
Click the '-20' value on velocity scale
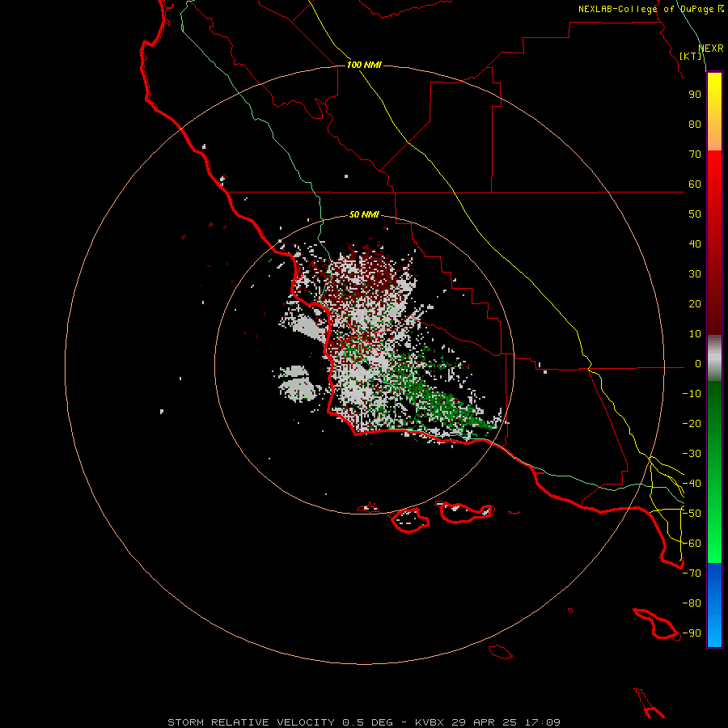pyautogui.click(x=692, y=424)
